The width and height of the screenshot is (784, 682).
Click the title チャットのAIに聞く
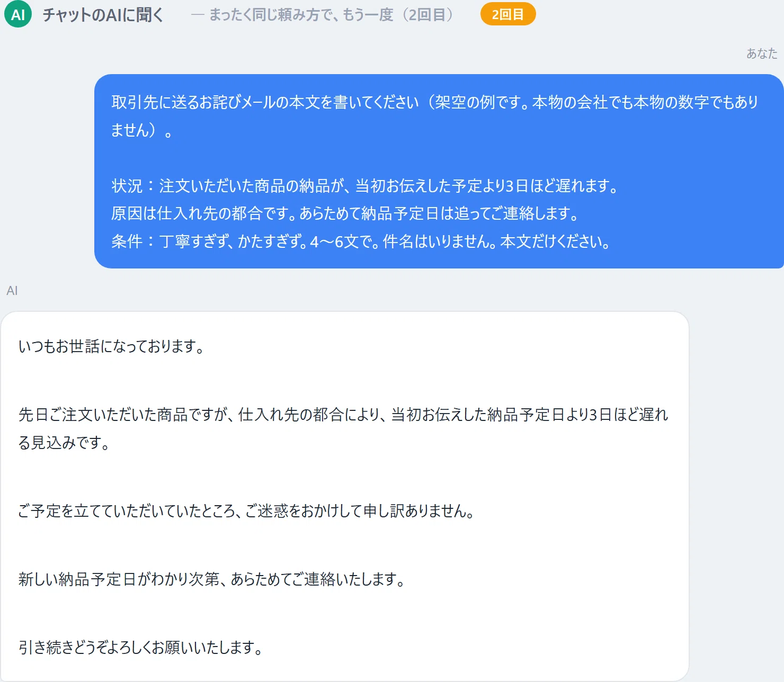tap(103, 14)
